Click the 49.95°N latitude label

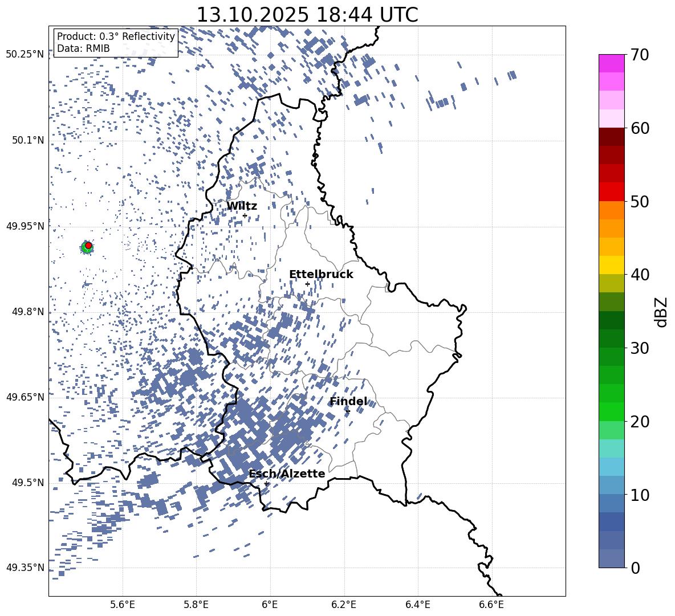tap(25, 226)
